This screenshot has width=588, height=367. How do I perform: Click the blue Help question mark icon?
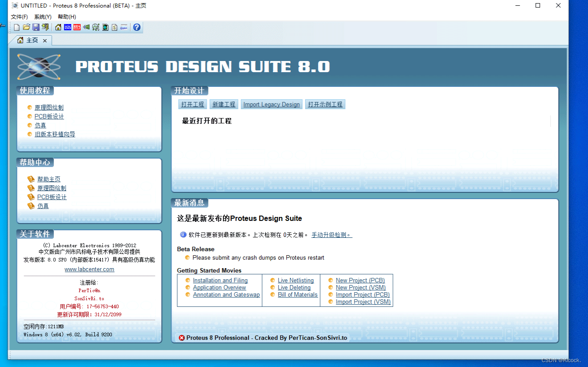coord(137,28)
